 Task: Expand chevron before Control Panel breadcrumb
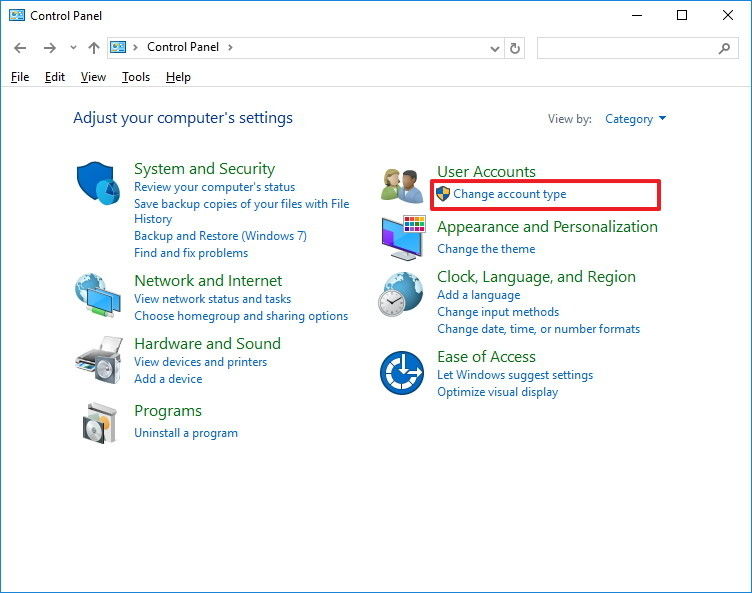(x=136, y=47)
